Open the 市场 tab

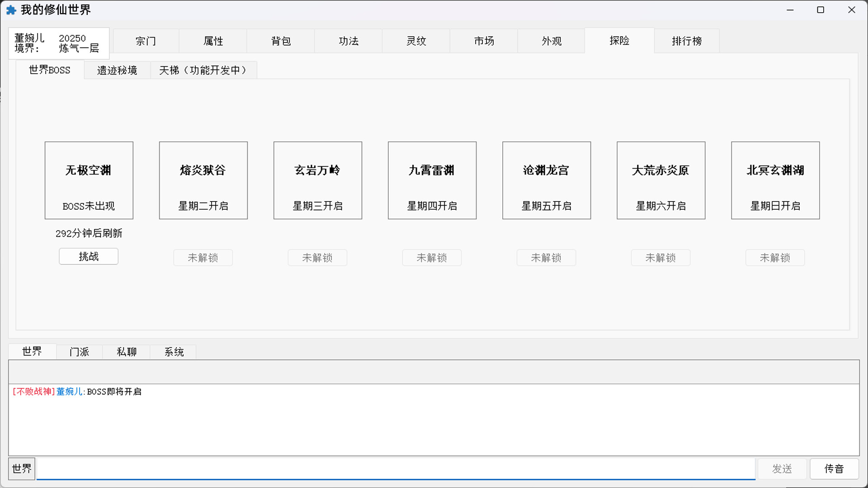click(484, 41)
